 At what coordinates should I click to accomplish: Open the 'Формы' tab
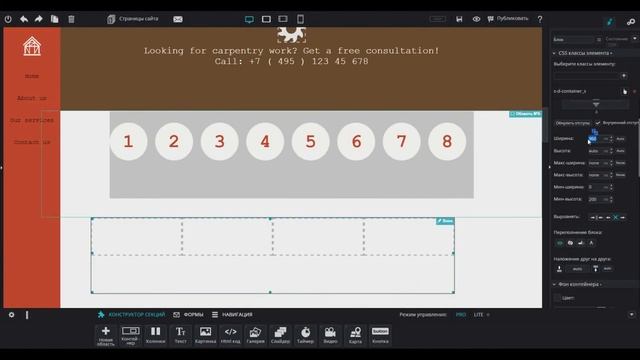coord(188,315)
